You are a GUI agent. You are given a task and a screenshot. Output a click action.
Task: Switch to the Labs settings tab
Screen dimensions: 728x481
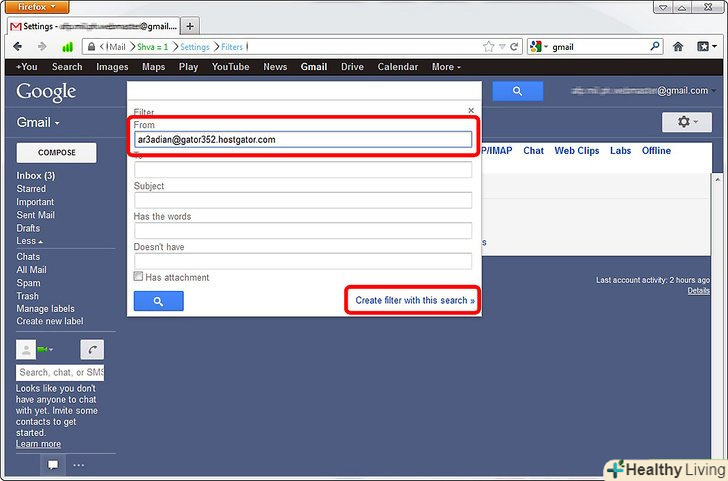point(620,151)
